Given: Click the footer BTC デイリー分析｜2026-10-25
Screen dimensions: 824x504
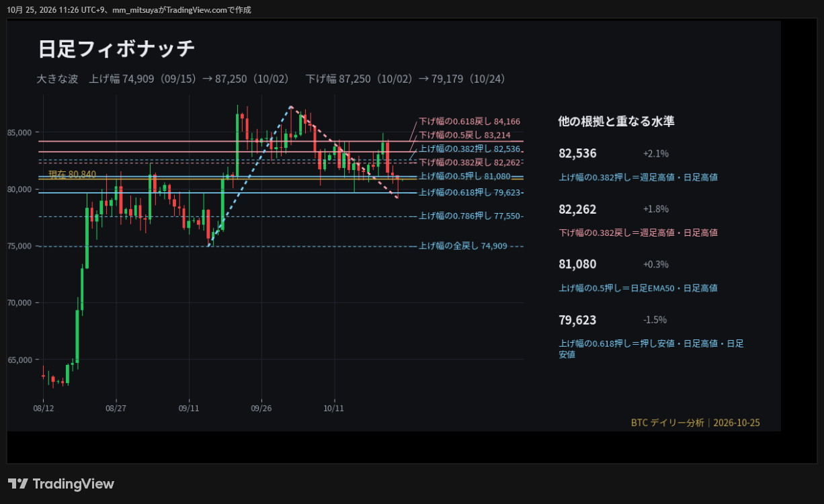Looking at the screenshot, I should 696,423.
